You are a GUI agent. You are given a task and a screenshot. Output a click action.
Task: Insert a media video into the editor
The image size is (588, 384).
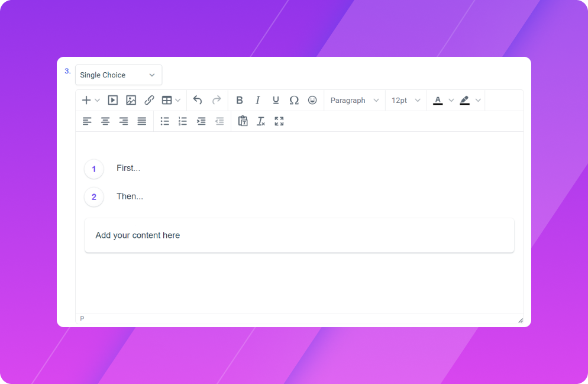(x=113, y=101)
